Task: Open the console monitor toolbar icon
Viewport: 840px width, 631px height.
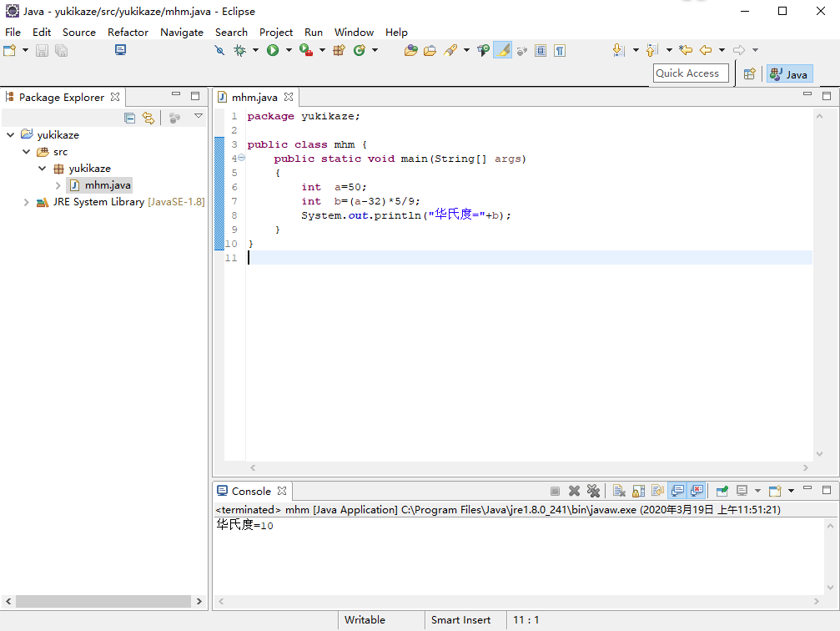Action: point(120,50)
